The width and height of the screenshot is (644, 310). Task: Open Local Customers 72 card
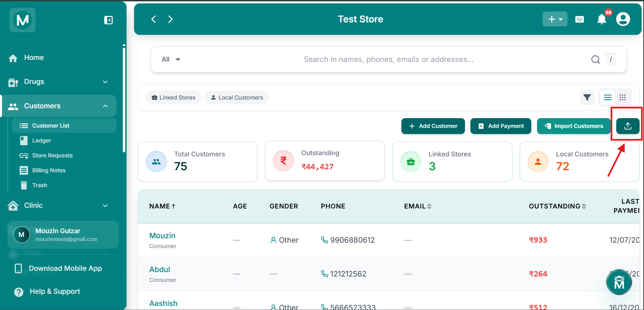pos(579,161)
